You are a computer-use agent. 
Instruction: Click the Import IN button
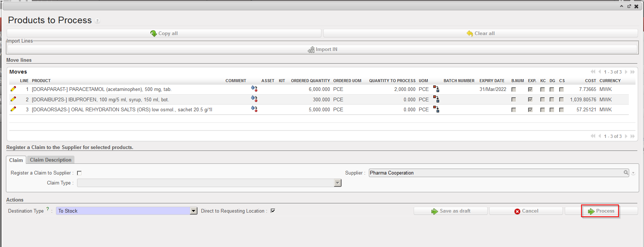pyautogui.click(x=322, y=49)
